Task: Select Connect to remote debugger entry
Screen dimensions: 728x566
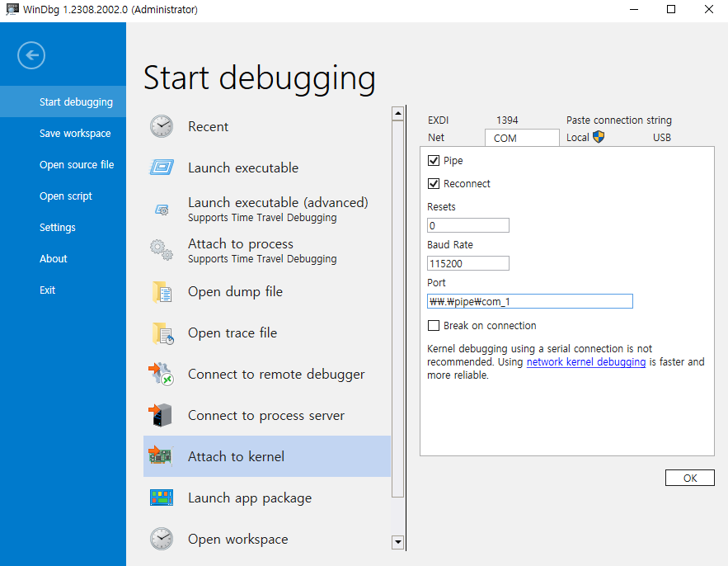Action: (x=267, y=374)
